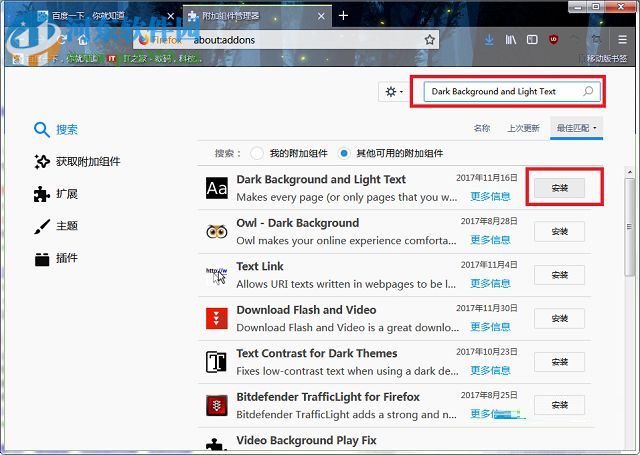Click the Video Background Play Fix title
The height and width of the screenshot is (455, 640).
[x=306, y=440]
